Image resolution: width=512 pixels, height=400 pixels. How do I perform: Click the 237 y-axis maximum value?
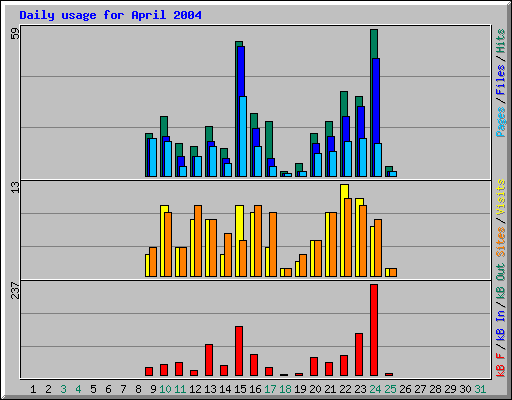point(15,290)
